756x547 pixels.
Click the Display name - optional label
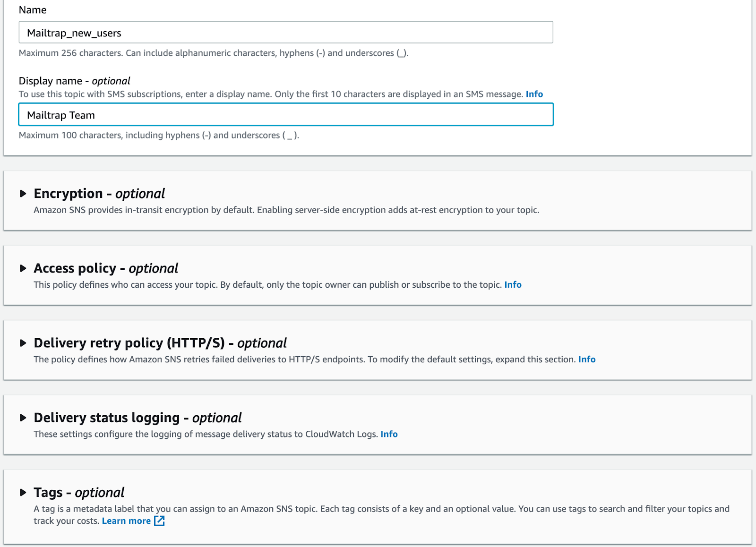[74, 81]
